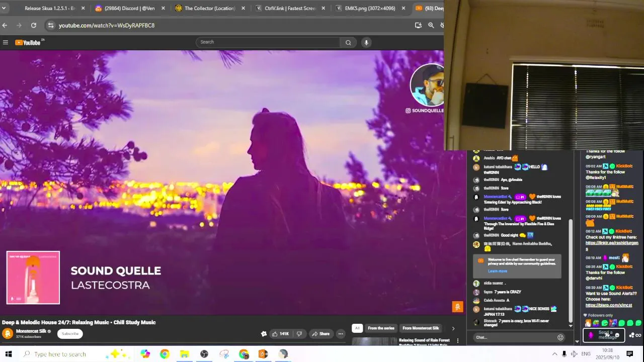This screenshot has width=644, height=362.
Task: Click the Sound Quelle artist portrait in the video
Action: pyautogui.click(x=428, y=84)
